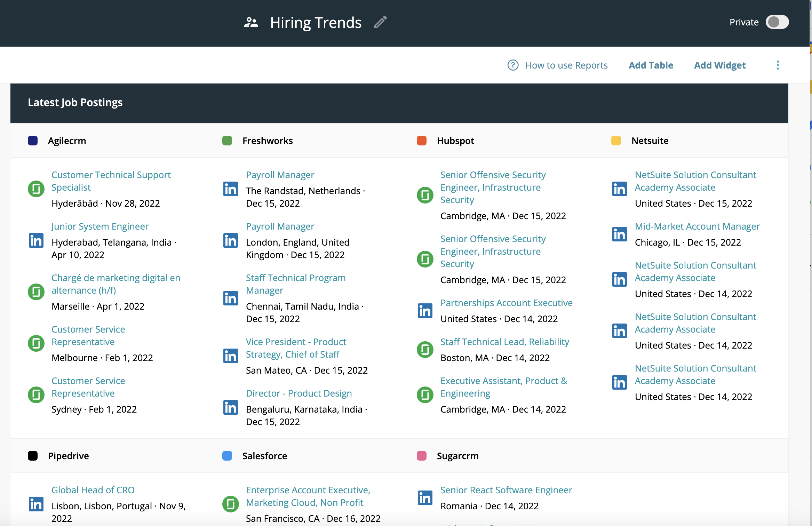Open Staff Technical Program Manager posting
Screen dimensions: 812x526
296,284
